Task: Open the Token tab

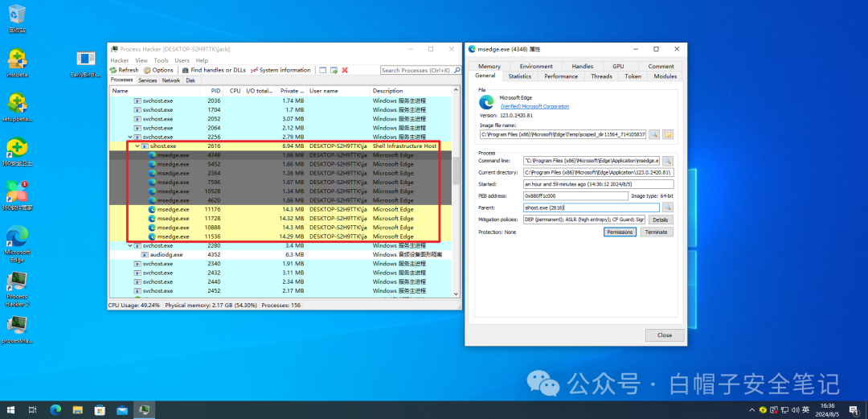Action: click(633, 76)
